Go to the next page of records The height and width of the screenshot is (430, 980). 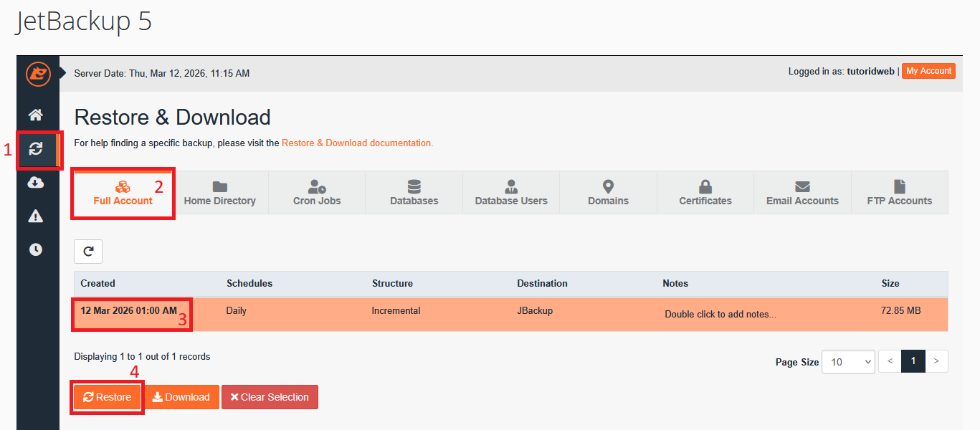(x=937, y=361)
